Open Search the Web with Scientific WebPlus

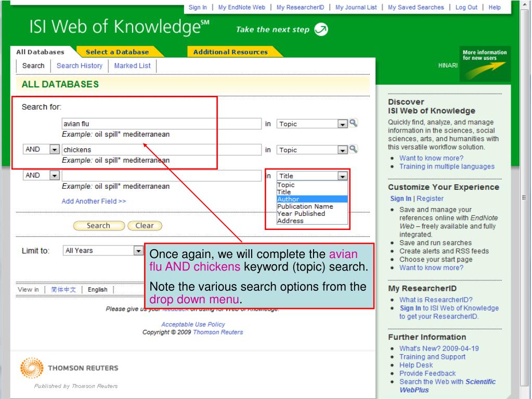click(448, 386)
